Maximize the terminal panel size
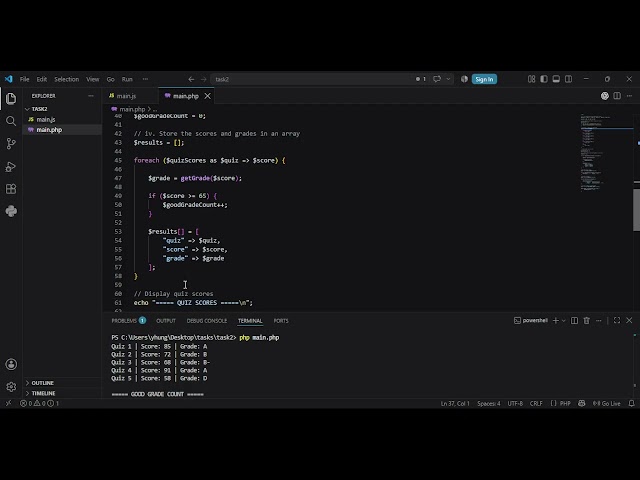 (x=617, y=320)
